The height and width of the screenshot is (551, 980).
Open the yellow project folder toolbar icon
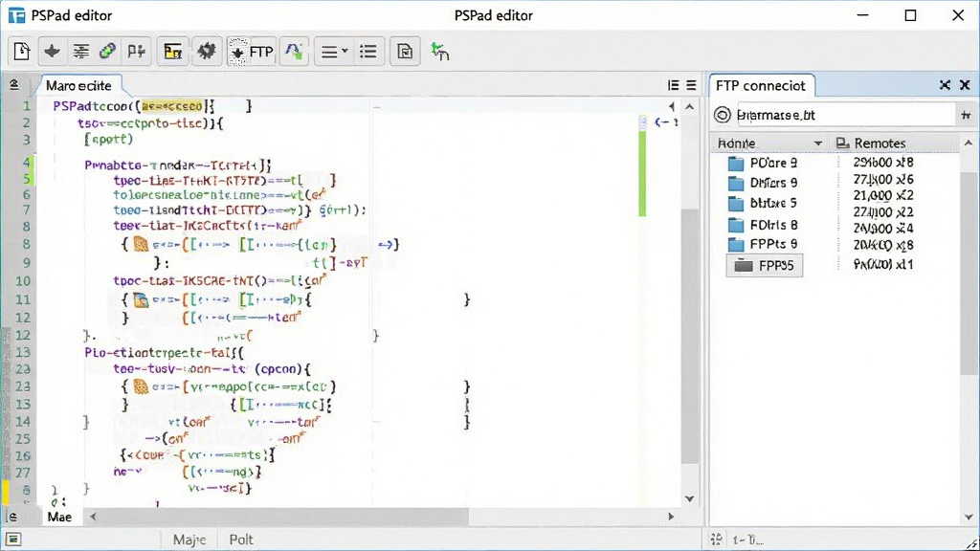click(172, 52)
